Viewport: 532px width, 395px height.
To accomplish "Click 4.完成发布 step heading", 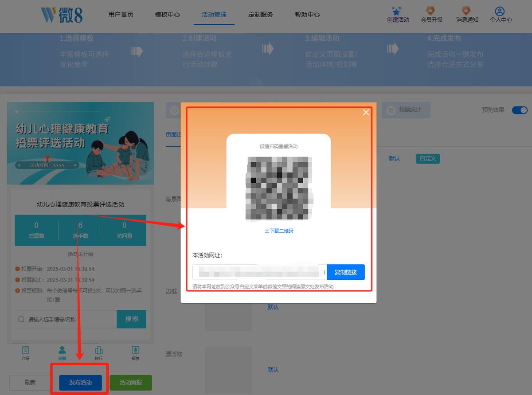I will 444,38.
